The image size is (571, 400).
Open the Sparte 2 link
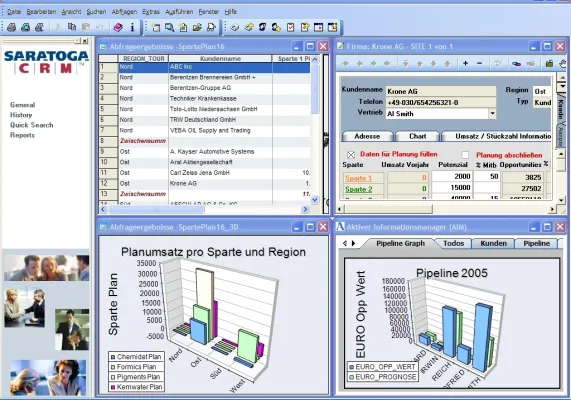coord(359,189)
